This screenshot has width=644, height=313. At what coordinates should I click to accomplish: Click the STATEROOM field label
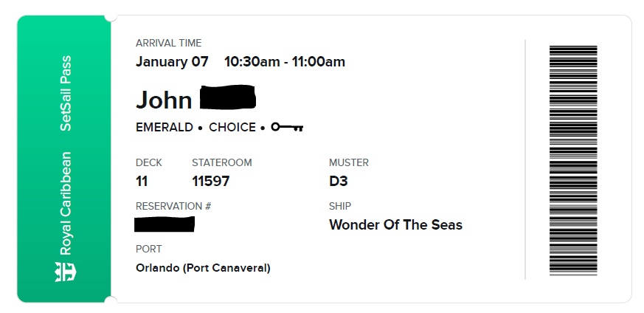pyautogui.click(x=221, y=162)
